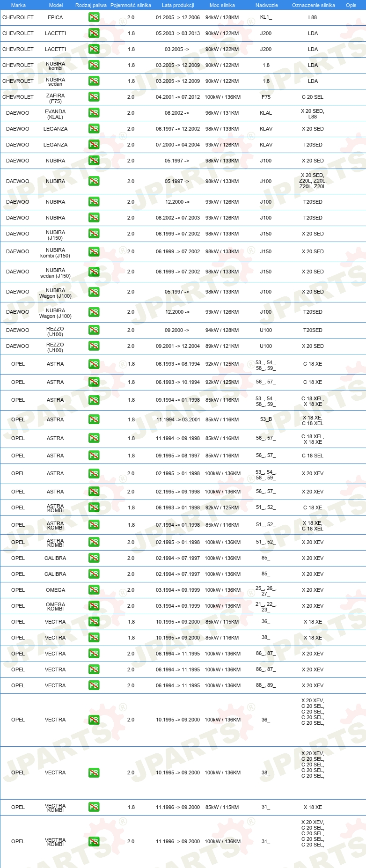Click the Marka column header
The height and width of the screenshot is (868, 366).
pos(18,5)
